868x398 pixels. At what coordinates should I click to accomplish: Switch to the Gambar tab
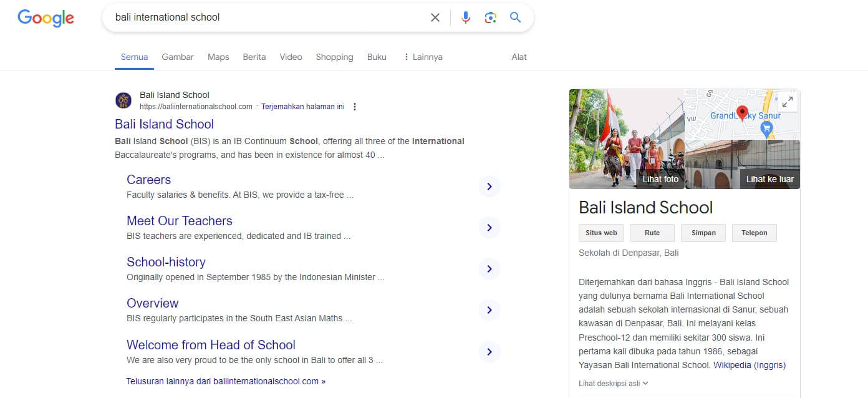tap(178, 57)
